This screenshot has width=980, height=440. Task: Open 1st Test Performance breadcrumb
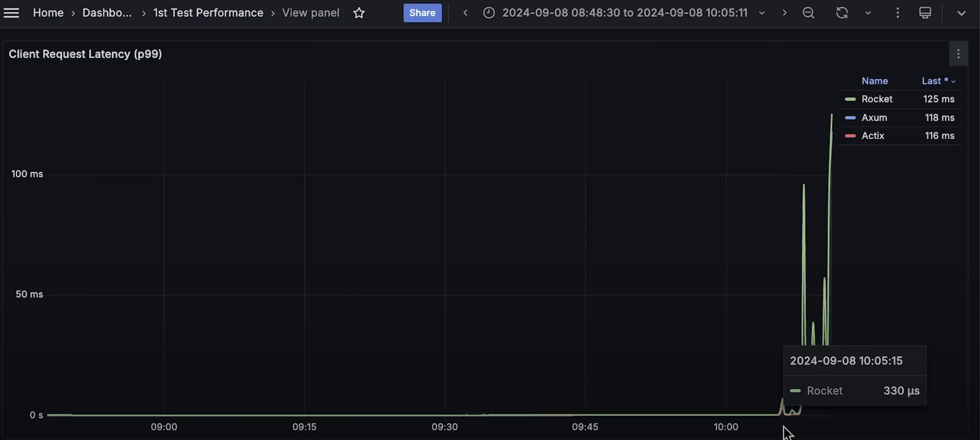point(208,13)
